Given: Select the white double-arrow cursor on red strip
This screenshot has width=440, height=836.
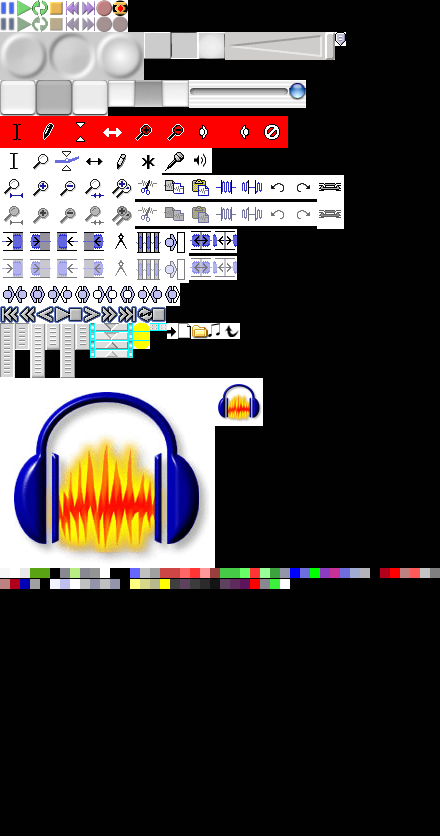Looking at the screenshot, I should 112,132.
